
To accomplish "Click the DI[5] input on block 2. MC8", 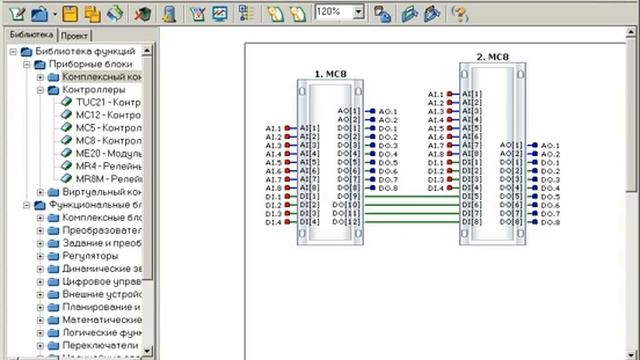I will click(x=471, y=196).
